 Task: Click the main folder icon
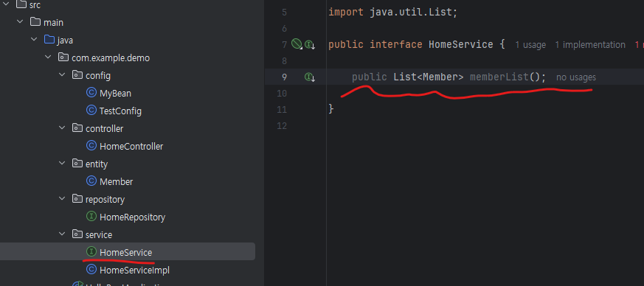click(35, 22)
